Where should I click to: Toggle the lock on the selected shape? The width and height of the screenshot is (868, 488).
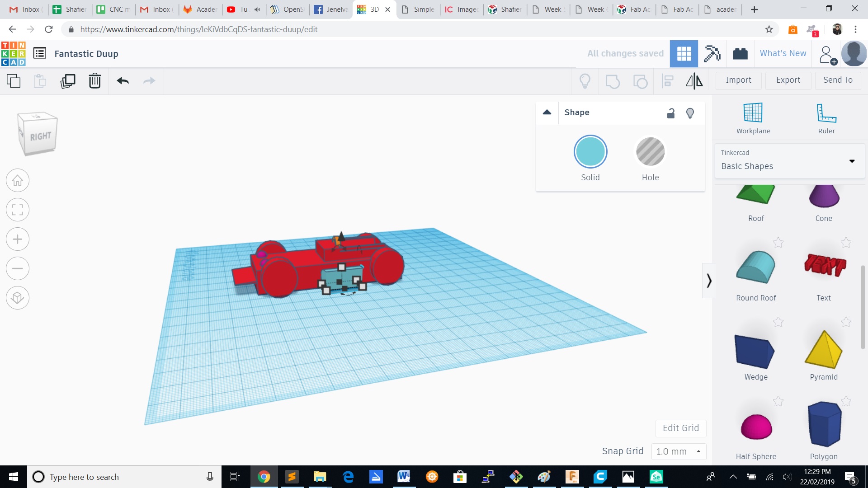[670, 113]
